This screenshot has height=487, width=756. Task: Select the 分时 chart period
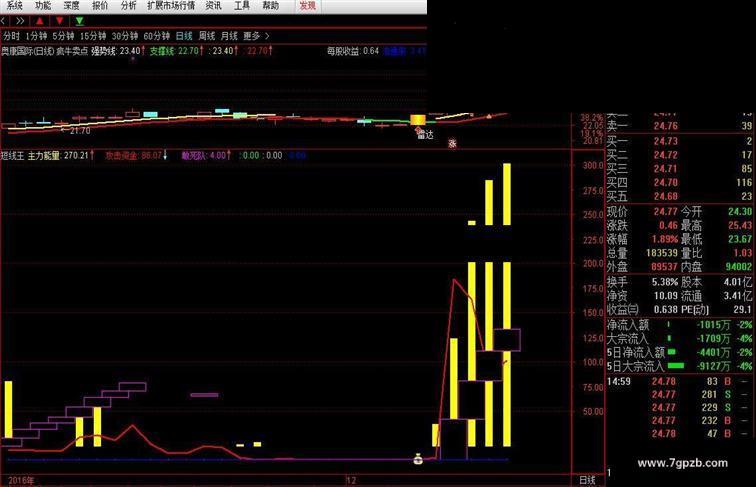pos(12,36)
